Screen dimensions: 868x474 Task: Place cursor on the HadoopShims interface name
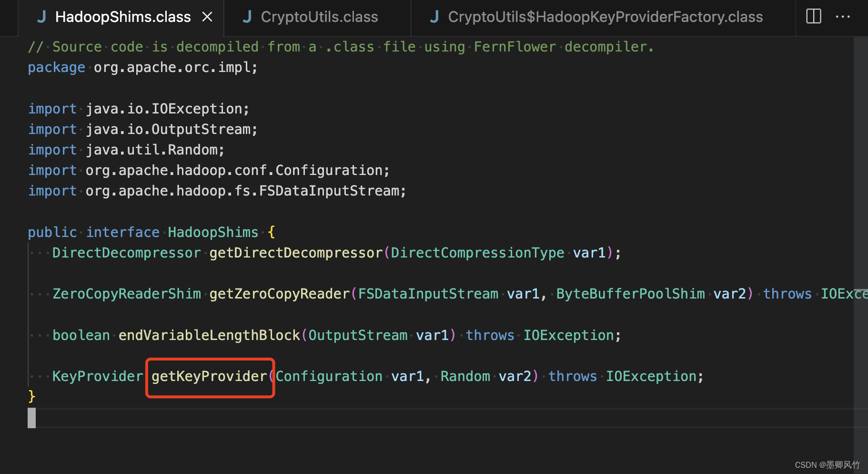click(x=212, y=232)
